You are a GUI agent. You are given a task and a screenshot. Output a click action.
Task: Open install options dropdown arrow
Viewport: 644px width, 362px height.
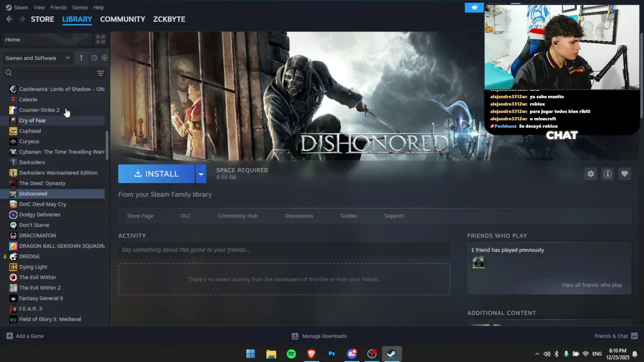(201, 174)
